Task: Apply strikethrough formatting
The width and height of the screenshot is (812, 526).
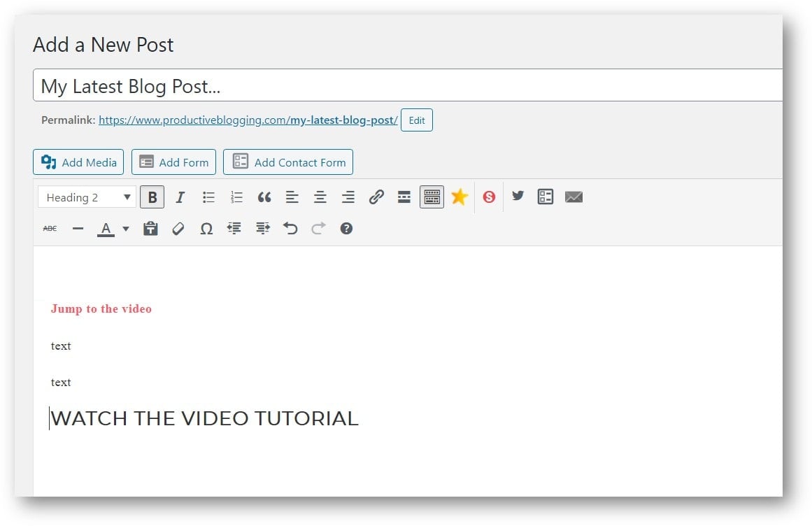Action: pos(50,228)
